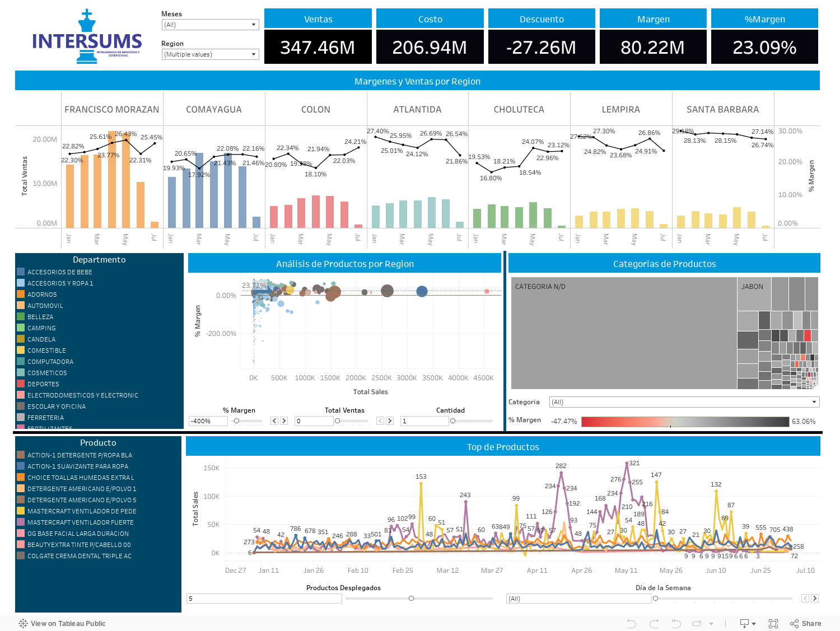Click the Total Ventas slider handle

pos(337,420)
